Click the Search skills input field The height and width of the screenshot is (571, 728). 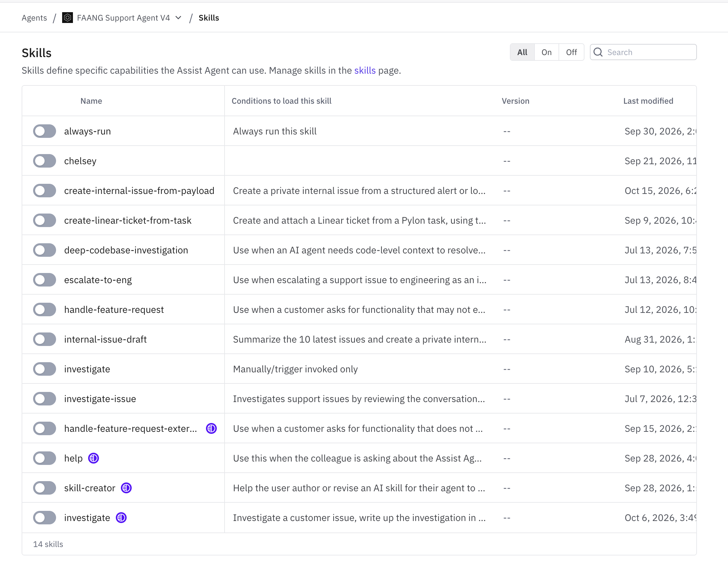pos(643,52)
